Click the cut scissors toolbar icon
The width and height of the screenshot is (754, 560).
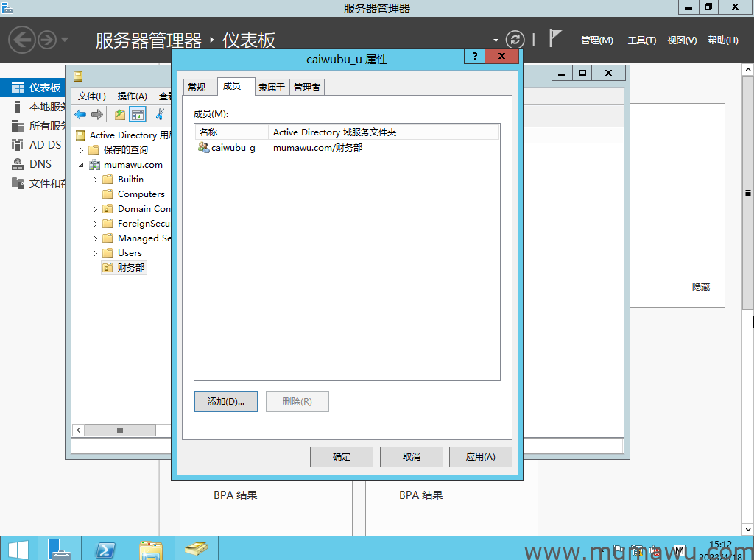pos(159,114)
